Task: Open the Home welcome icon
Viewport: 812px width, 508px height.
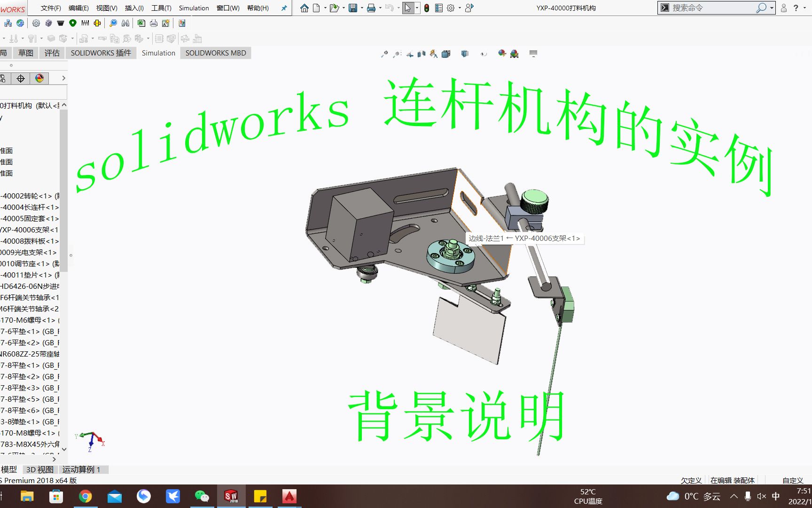Action: tap(304, 8)
